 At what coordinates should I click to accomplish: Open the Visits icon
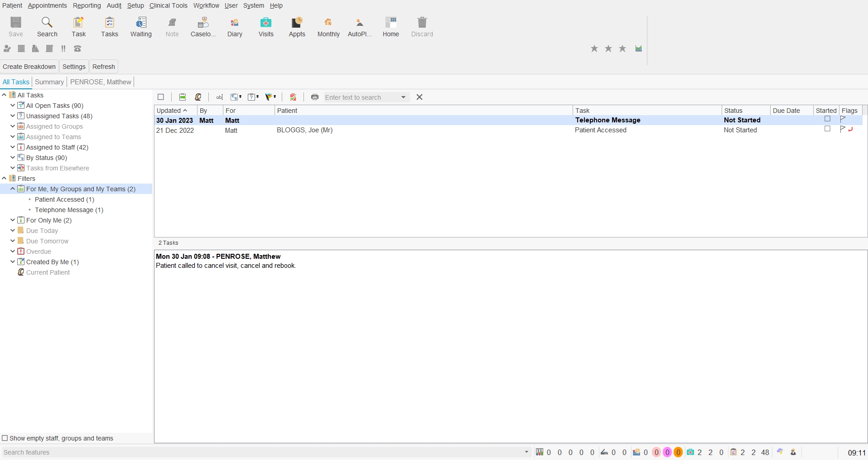(266, 27)
